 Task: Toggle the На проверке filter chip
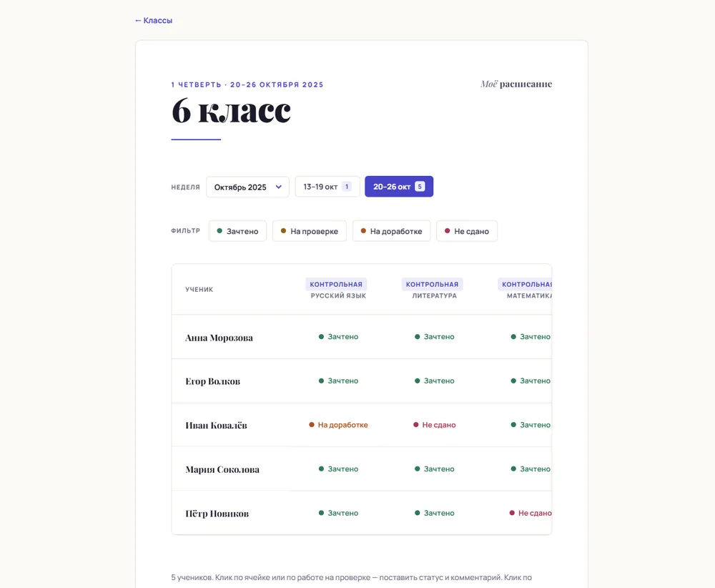(x=310, y=231)
